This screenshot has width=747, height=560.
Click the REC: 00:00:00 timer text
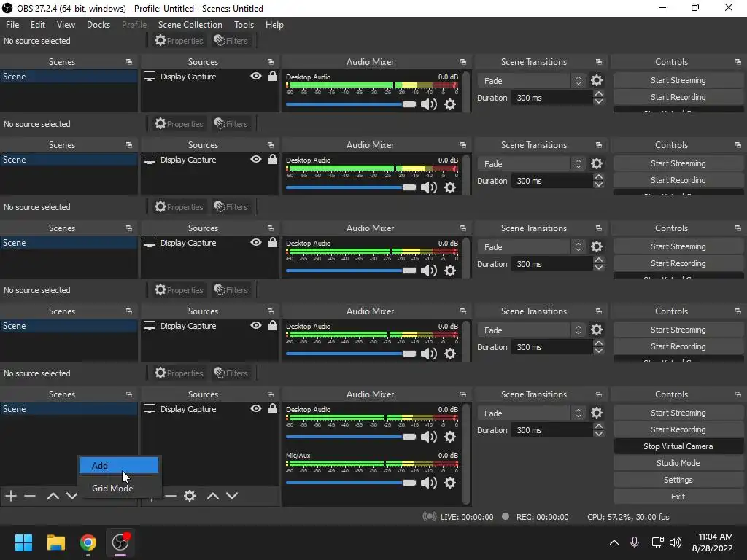coord(542,517)
